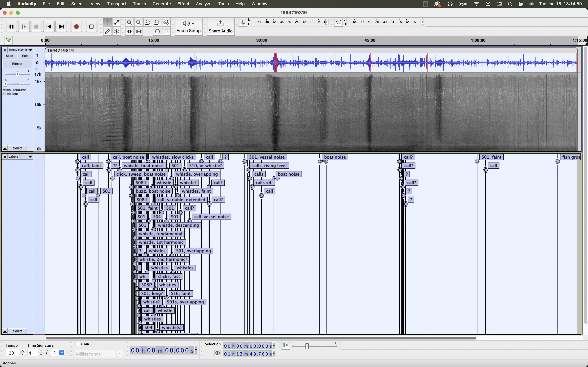This screenshot has width=588, height=367.
Task: Click the Zoom In magnifier
Action: coord(129,22)
